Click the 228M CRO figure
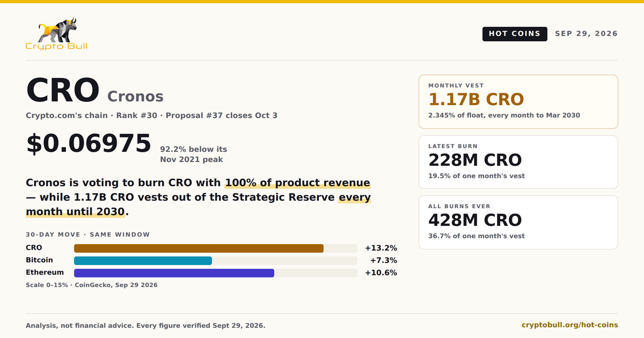The width and height of the screenshot is (644, 338). (475, 160)
